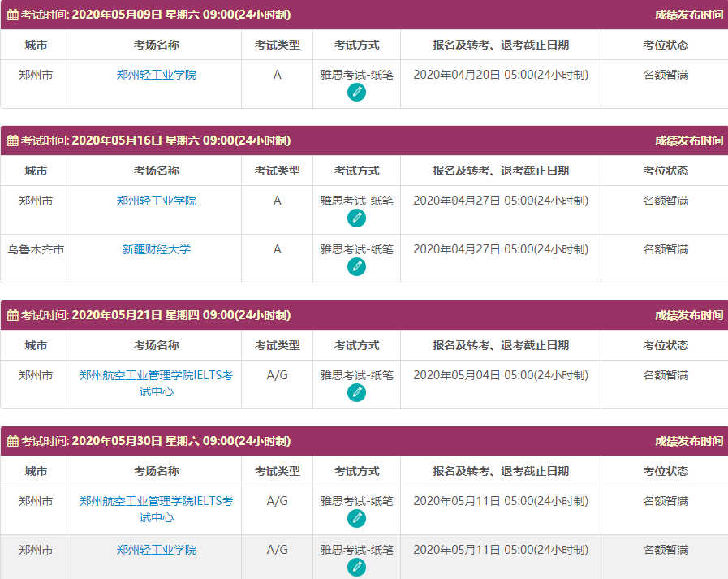Click 雅思考试-纸笔 text in May 09 row
Viewport: 728px width, 579px height.
click(356, 75)
